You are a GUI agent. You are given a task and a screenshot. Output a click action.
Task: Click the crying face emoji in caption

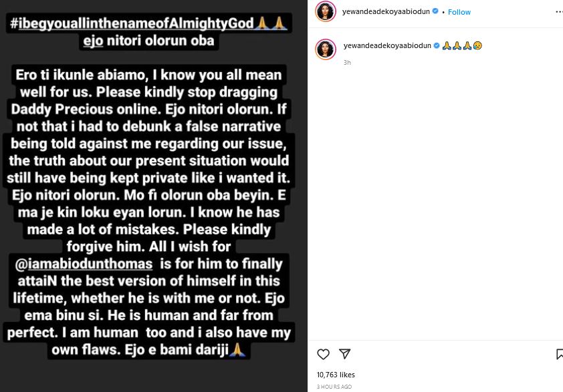(x=477, y=45)
